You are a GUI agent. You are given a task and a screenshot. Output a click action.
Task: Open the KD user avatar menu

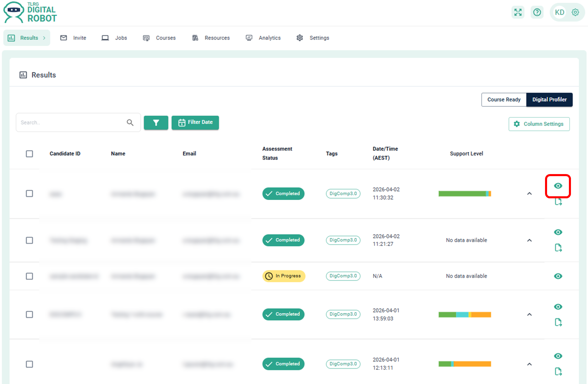click(x=559, y=12)
